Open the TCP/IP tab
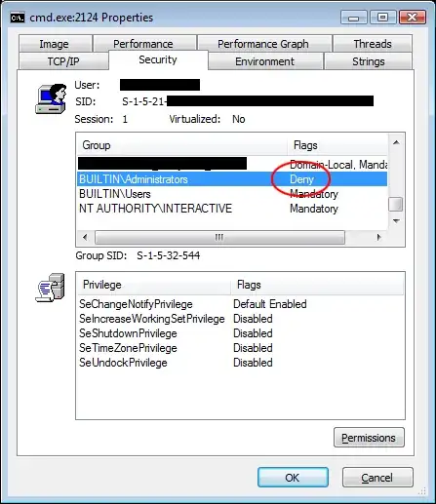Image resolution: width=436 pixels, height=504 pixels. [63, 61]
